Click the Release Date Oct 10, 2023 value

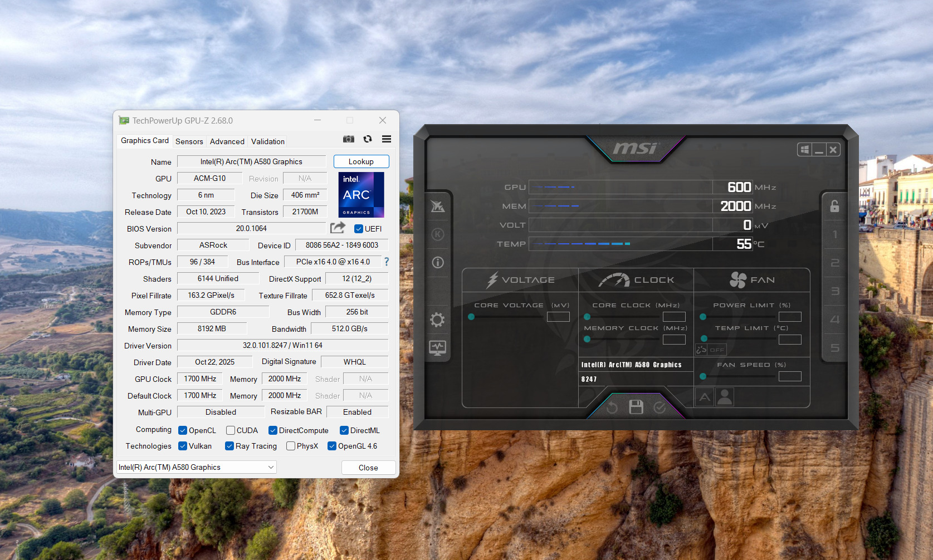(x=206, y=212)
